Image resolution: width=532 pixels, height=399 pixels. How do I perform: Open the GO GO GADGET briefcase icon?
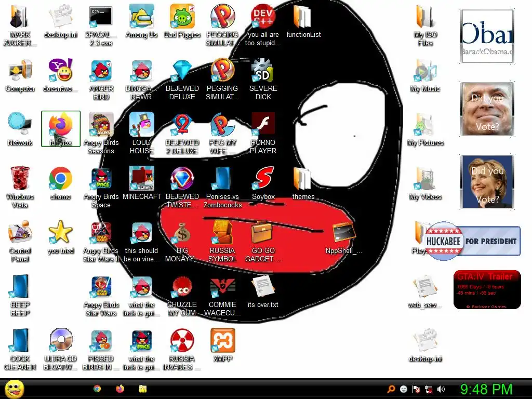[x=263, y=241]
